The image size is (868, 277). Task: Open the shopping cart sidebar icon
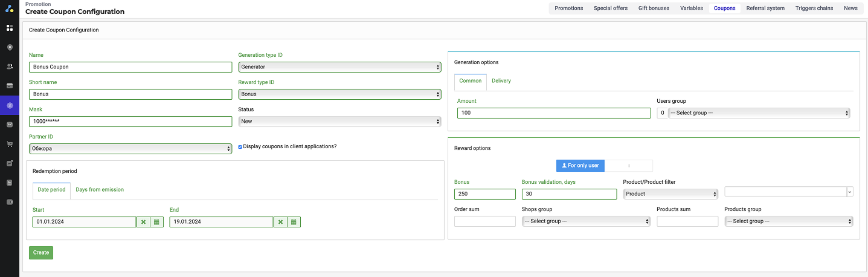click(x=10, y=144)
